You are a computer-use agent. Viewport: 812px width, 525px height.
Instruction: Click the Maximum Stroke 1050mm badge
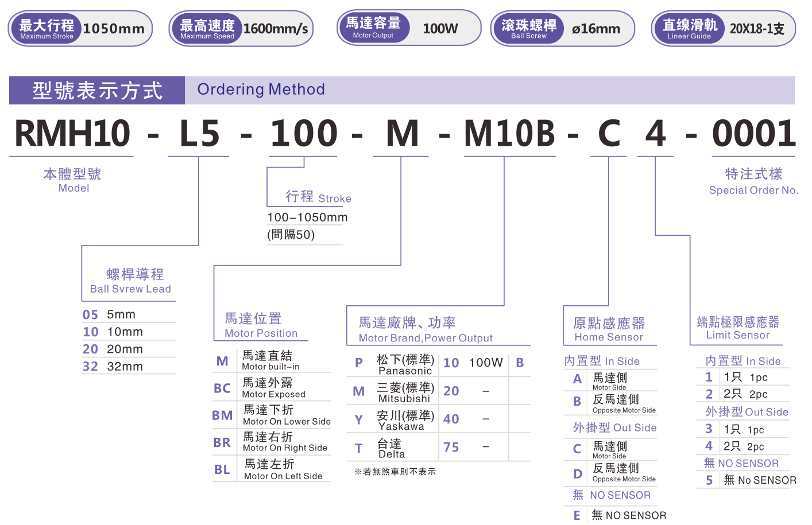[80, 28]
